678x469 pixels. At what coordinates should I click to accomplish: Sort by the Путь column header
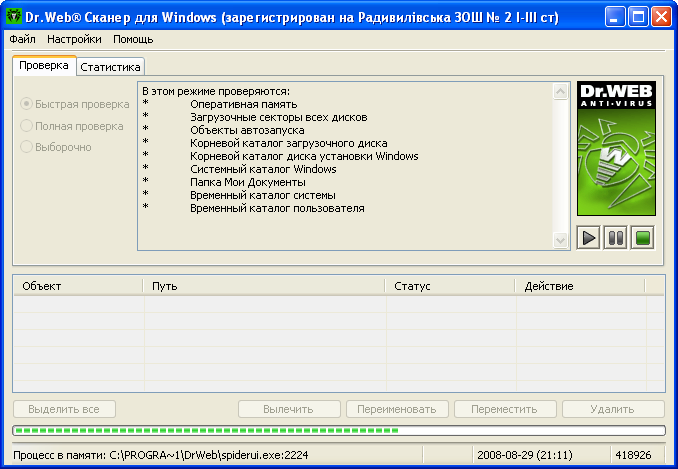tap(264, 286)
